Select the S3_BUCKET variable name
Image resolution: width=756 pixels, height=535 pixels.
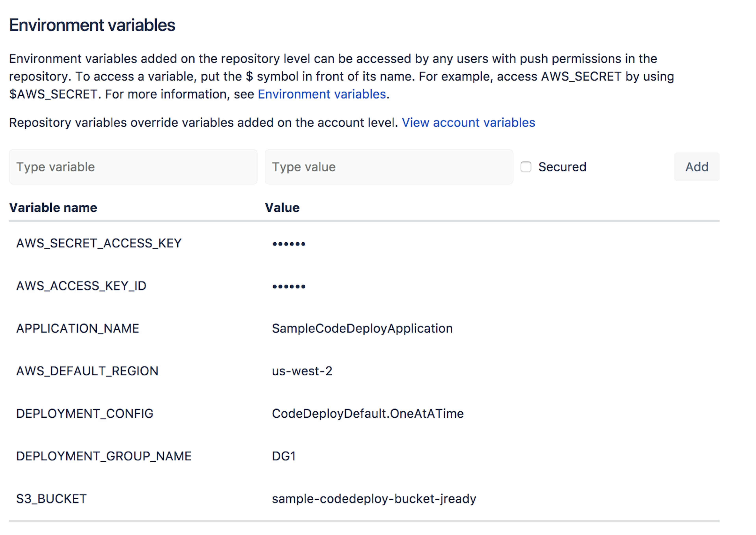coord(51,499)
